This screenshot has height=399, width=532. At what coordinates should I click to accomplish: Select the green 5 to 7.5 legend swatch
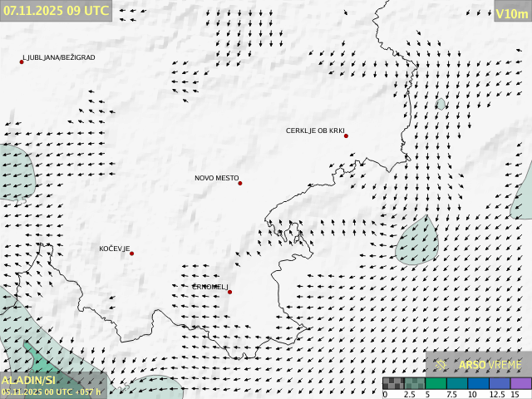pos(436,384)
